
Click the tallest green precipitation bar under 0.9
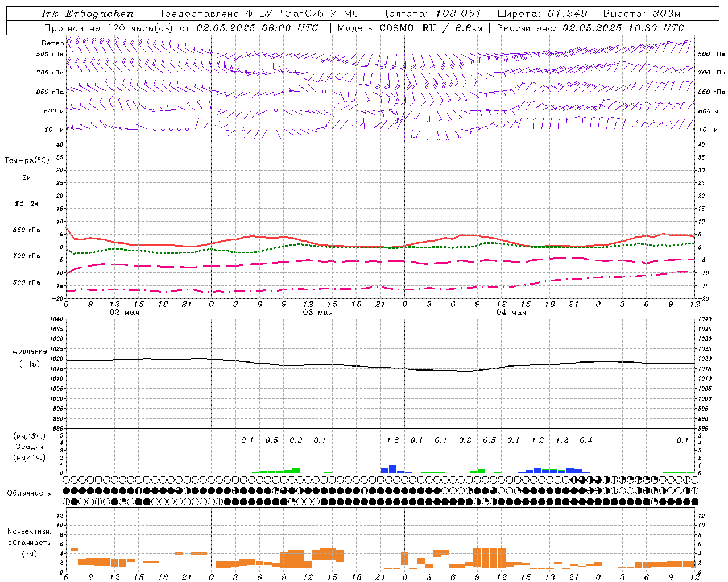[x=296, y=470]
